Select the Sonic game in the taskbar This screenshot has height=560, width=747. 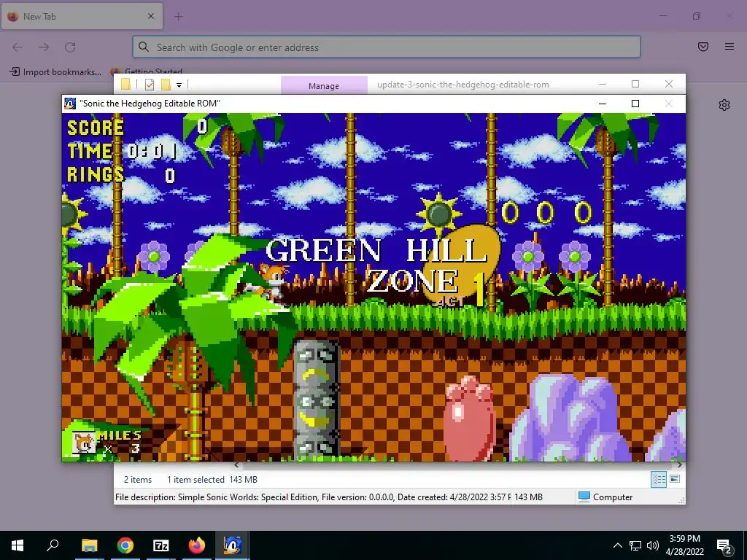(233, 545)
